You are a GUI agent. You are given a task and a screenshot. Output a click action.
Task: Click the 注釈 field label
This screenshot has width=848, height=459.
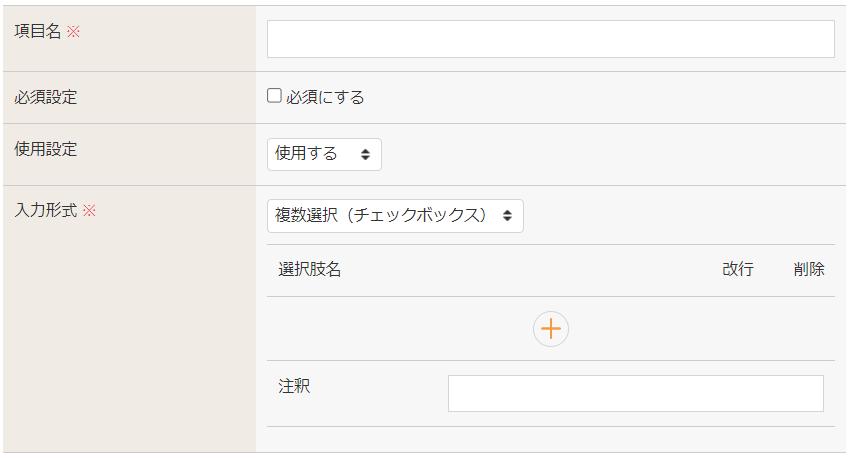tap(294, 386)
